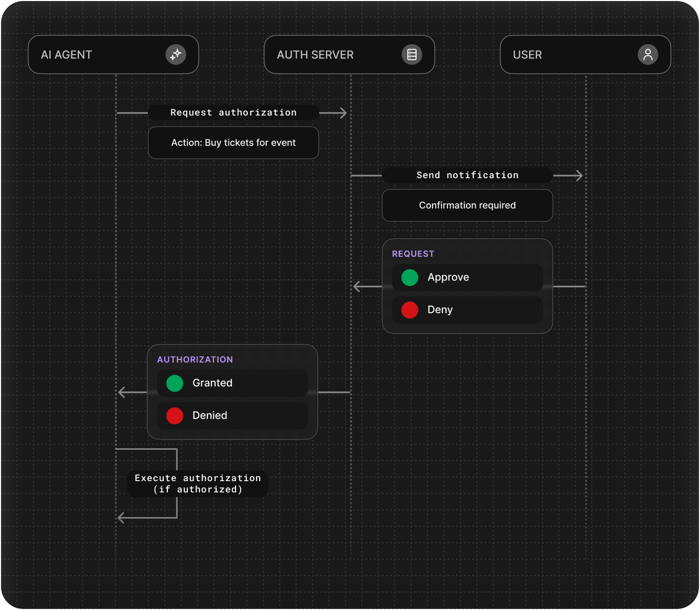Click the sparkle icon on AI AGENT header

point(176,54)
